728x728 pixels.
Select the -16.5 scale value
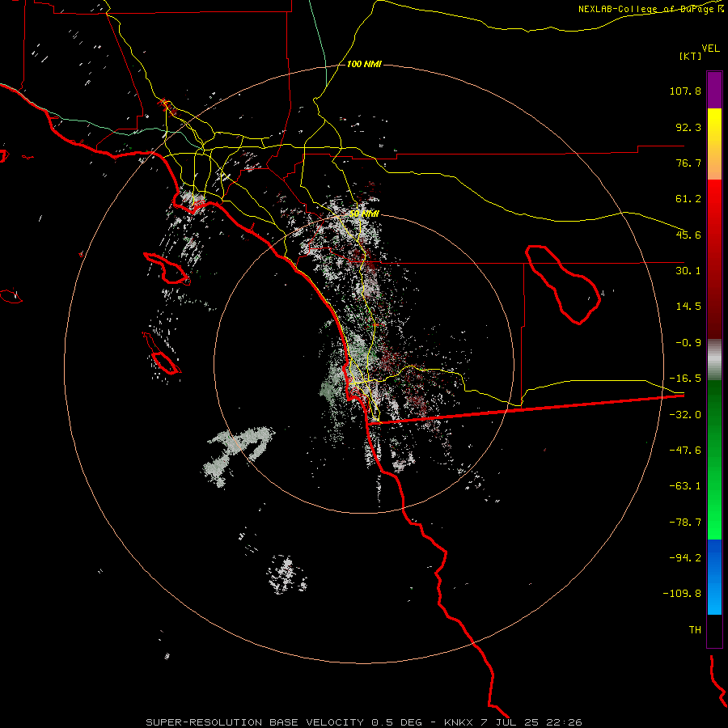[x=685, y=379]
